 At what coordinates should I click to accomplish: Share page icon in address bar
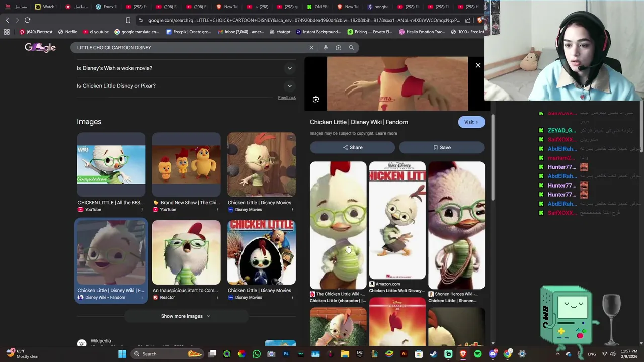click(x=468, y=20)
